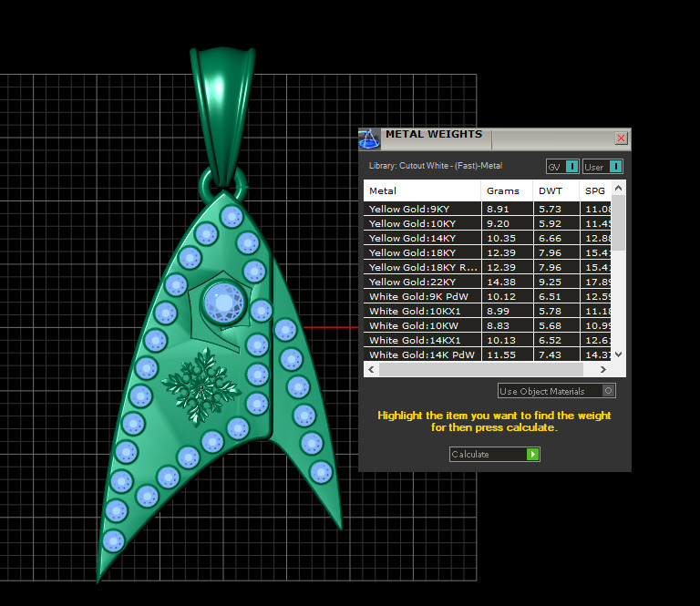This screenshot has width=700, height=606.
Task: Click the 11.55 grams value
Action: (501, 354)
